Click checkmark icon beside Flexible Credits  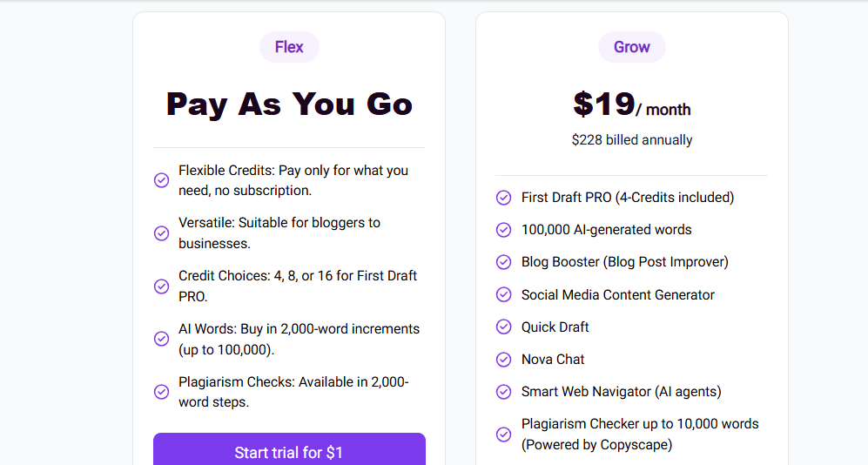(x=161, y=180)
